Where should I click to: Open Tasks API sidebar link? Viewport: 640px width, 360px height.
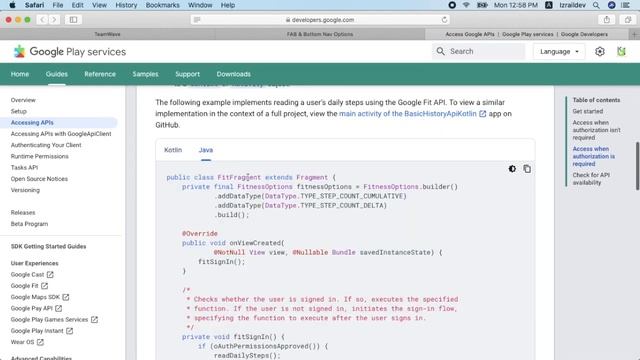(x=24, y=167)
